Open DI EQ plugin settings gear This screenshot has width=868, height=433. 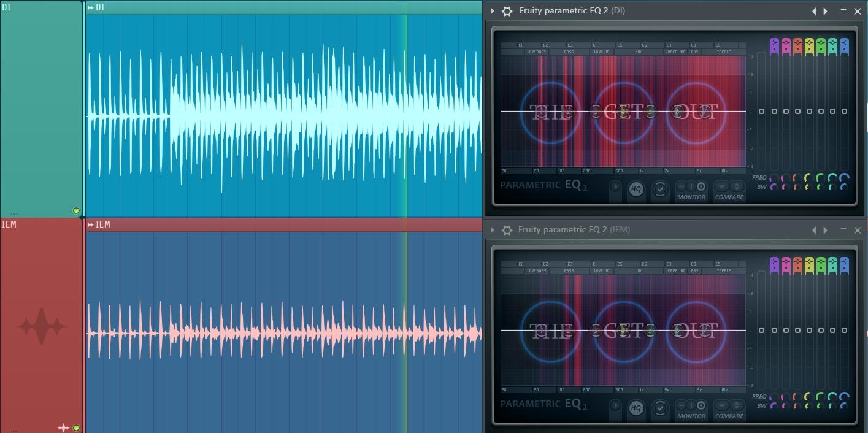[x=507, y=11]
